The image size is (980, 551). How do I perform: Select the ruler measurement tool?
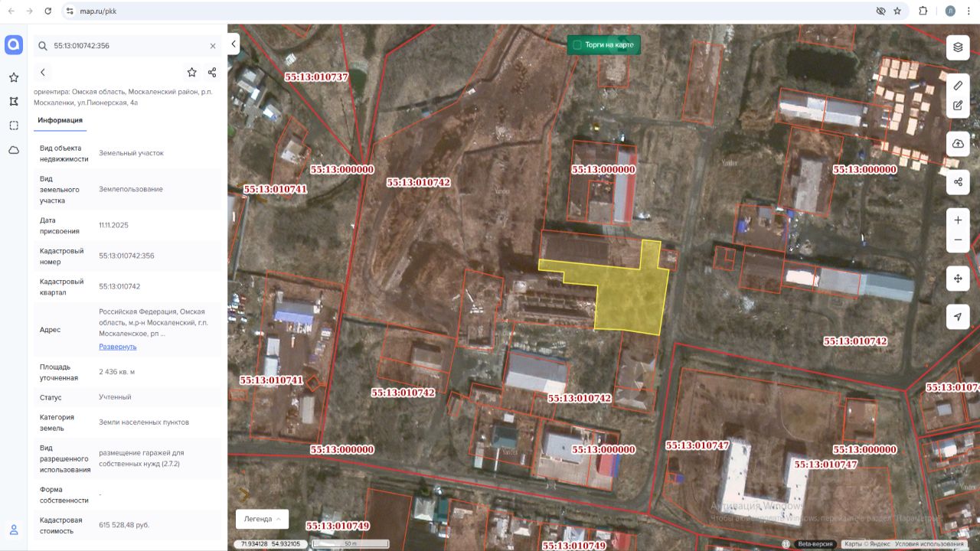pos(958,85)
